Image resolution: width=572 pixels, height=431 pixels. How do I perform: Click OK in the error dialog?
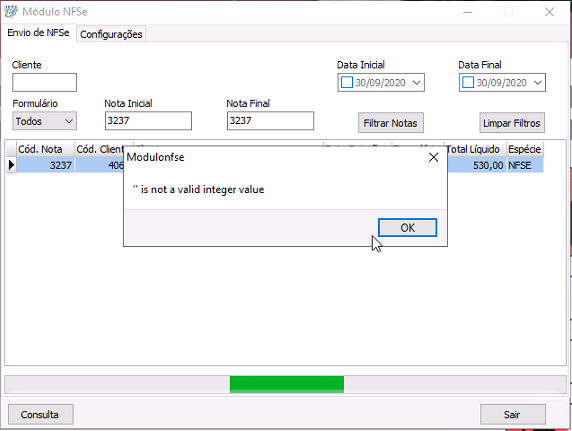tap(407, 228)
